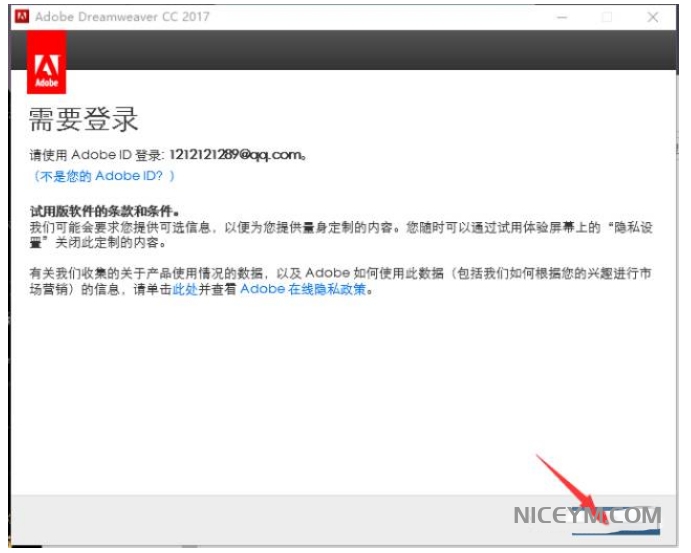Viewport: 691px width, 553px height.
Task: Click the '请使用 Adobe ID 登录' label
Action: click(96, 155)
